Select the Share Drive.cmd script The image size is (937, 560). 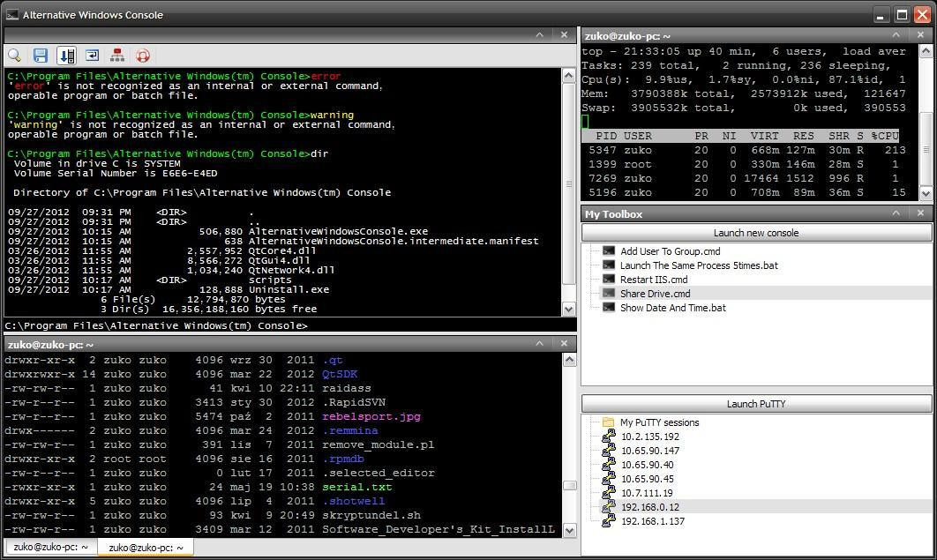coord(655,294)
